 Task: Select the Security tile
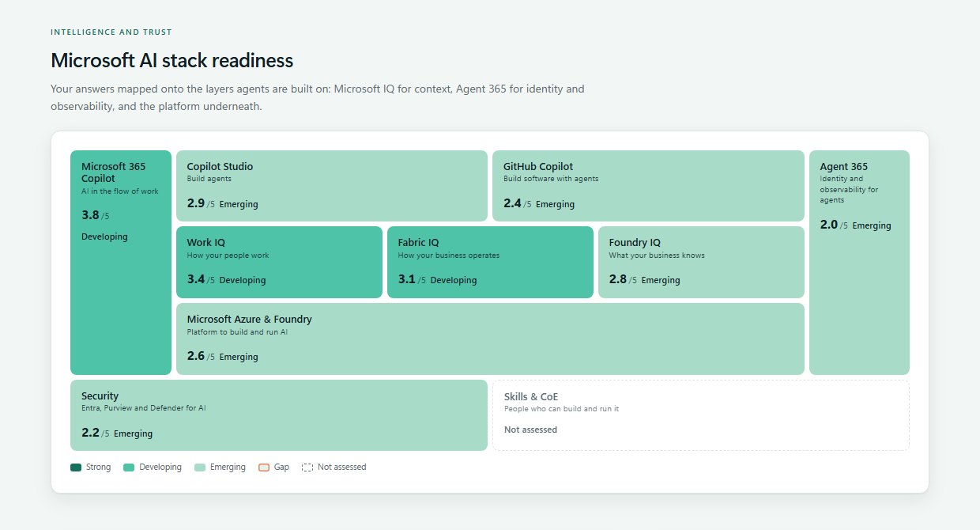point(279,415)
